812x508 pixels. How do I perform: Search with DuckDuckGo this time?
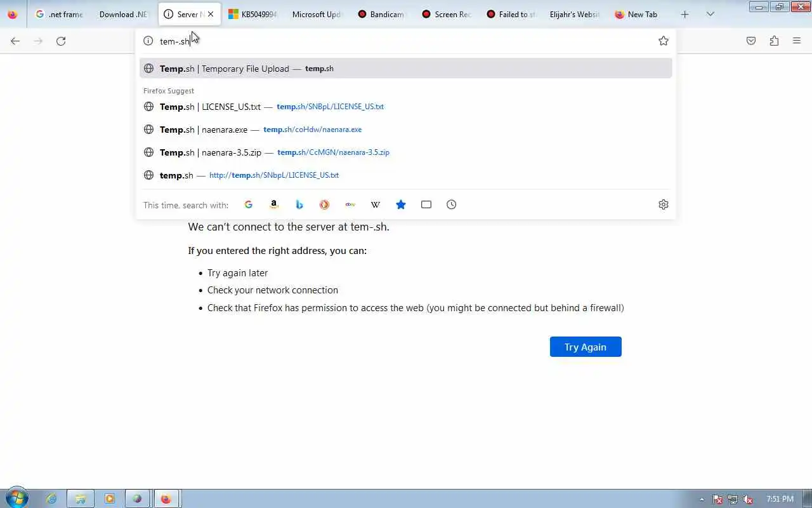[x=324, y=204]
